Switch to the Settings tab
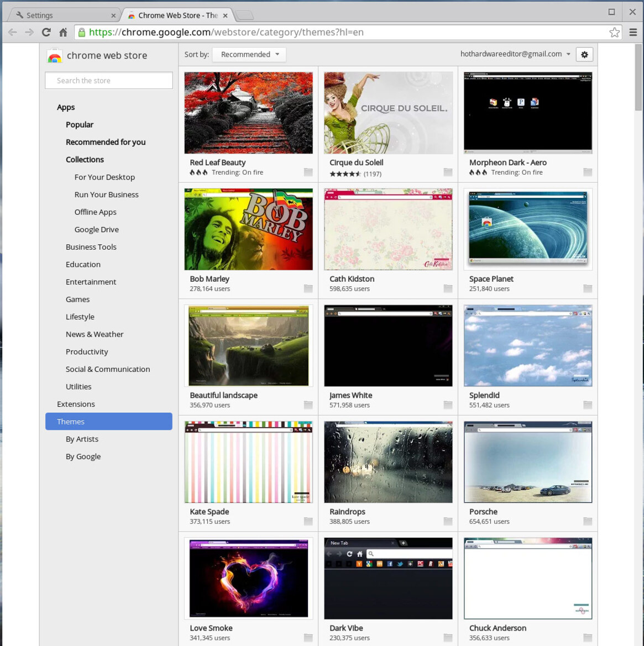Screen dimensions: 644x646 pyautogui.click(x=64, y=15)
